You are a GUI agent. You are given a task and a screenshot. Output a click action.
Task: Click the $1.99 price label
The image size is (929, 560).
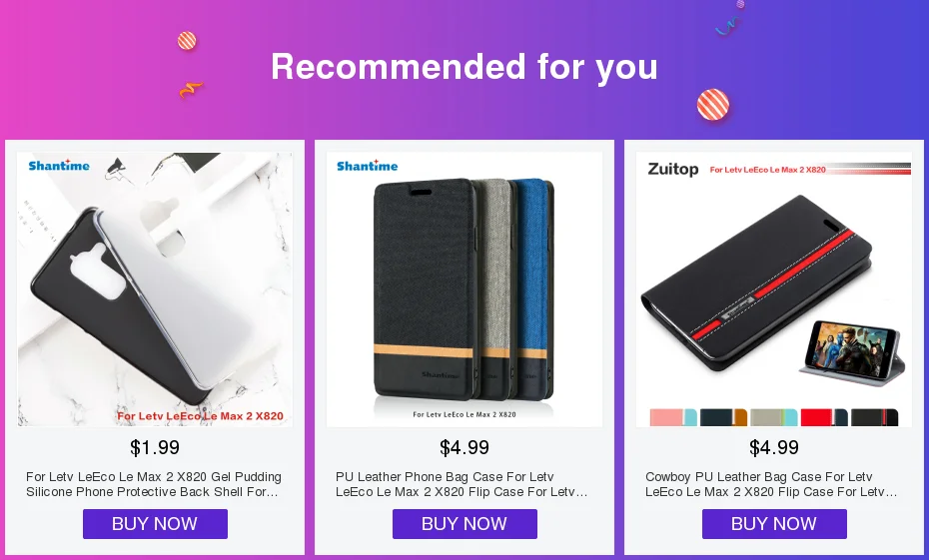155,447
